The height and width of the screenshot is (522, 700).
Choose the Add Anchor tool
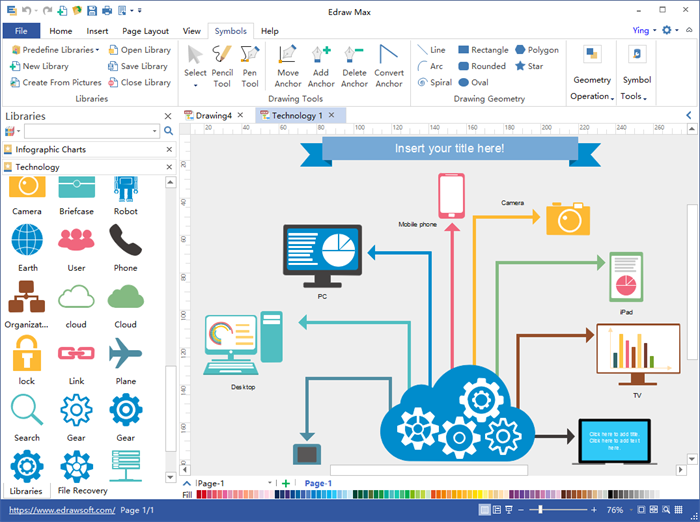321,65
